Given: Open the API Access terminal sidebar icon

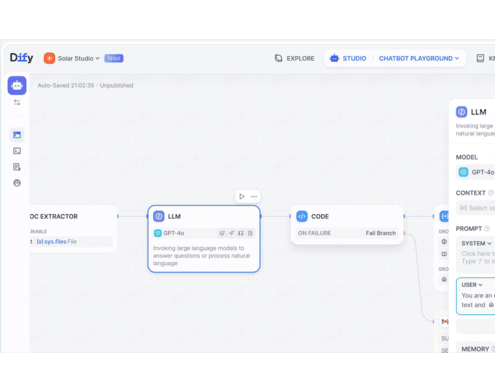Looking at the screenshot, I should click(x=17, y=151).
